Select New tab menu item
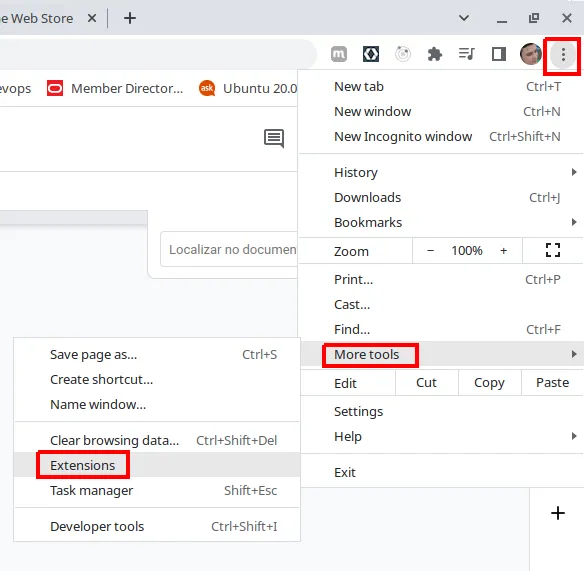Image resolution: width=584 pixels, height=571 pixels. coord(441,86)
